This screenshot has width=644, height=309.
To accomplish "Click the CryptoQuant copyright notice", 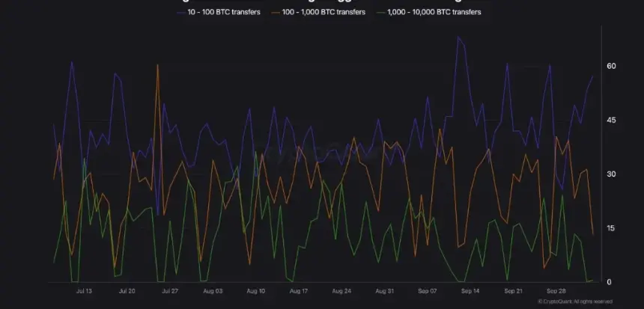I will click(x=575, y=302).
